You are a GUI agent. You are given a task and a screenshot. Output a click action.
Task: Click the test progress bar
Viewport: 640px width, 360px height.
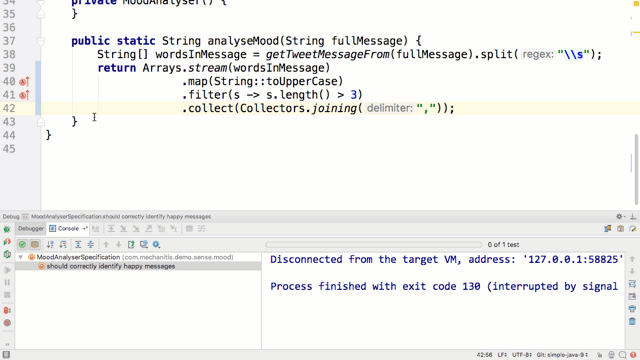click(373, 245)
